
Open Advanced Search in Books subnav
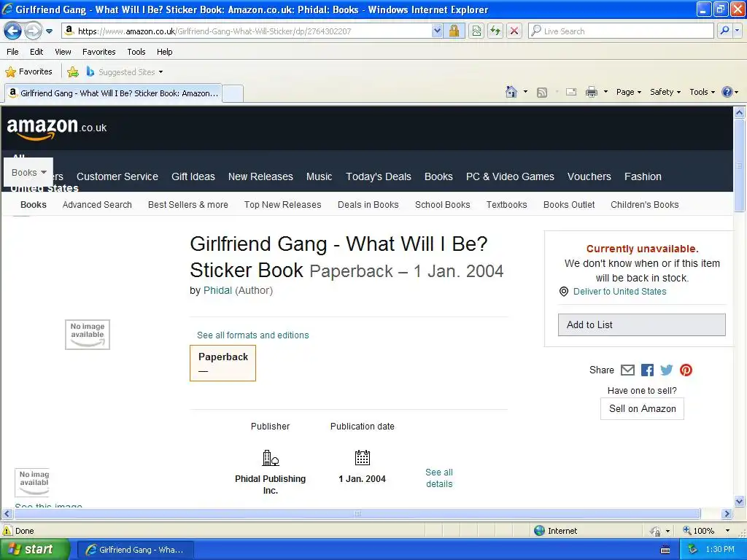click(97, 205)
